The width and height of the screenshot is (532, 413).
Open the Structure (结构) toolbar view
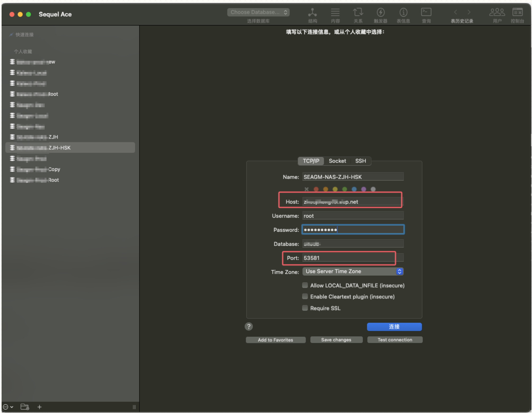(x=312, y=15)
